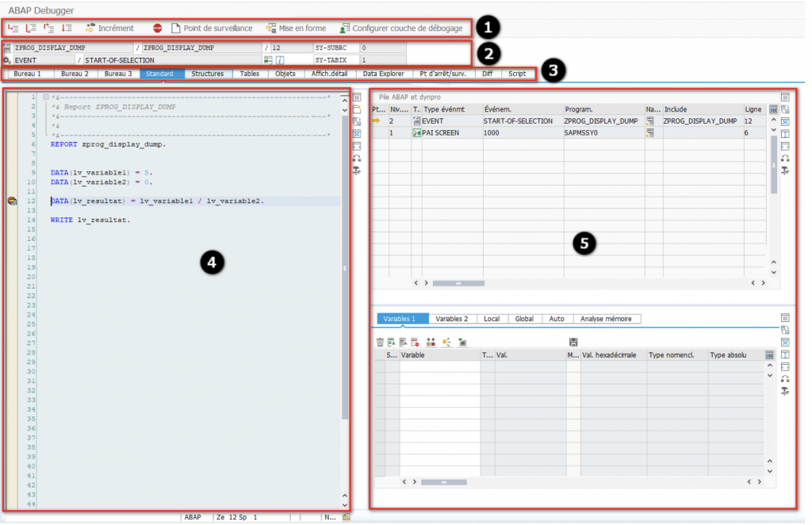Open the Variables 2 tab
The width and height of the screenshot is (812, 525).
tap(451, 319)
